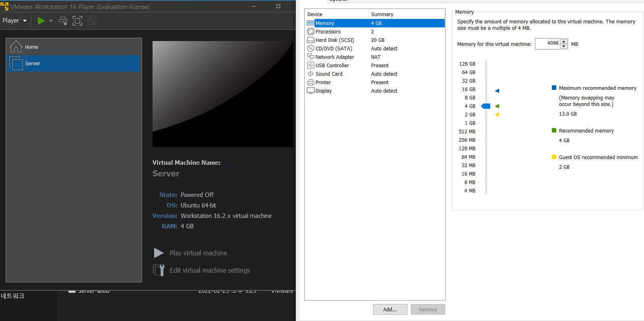Screen dimensions: 644x321
Task: Click 네트워크 in the background window
Action: click(x=12, y=296)
